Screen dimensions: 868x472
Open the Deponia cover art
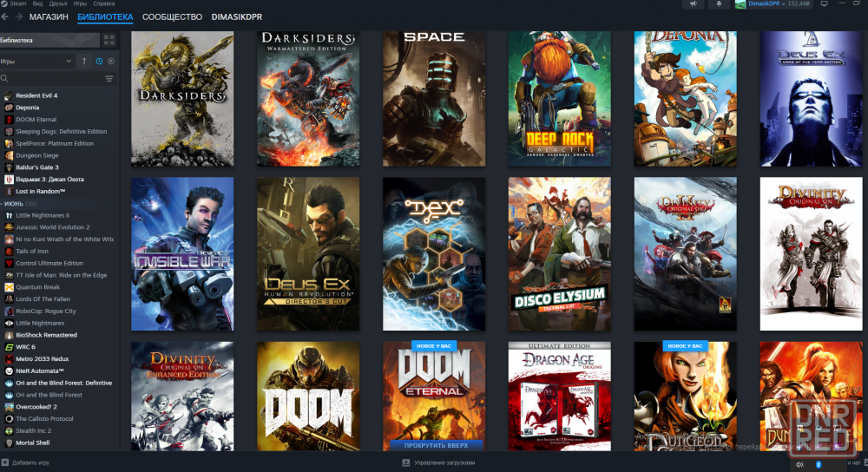686,99
